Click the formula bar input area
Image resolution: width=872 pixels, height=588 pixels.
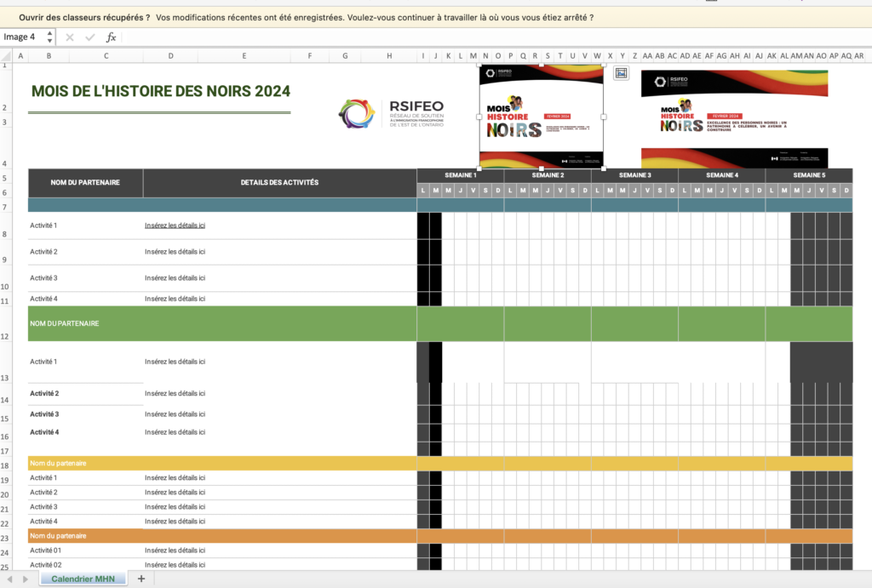pyautogui.click(x=495, y=37)
